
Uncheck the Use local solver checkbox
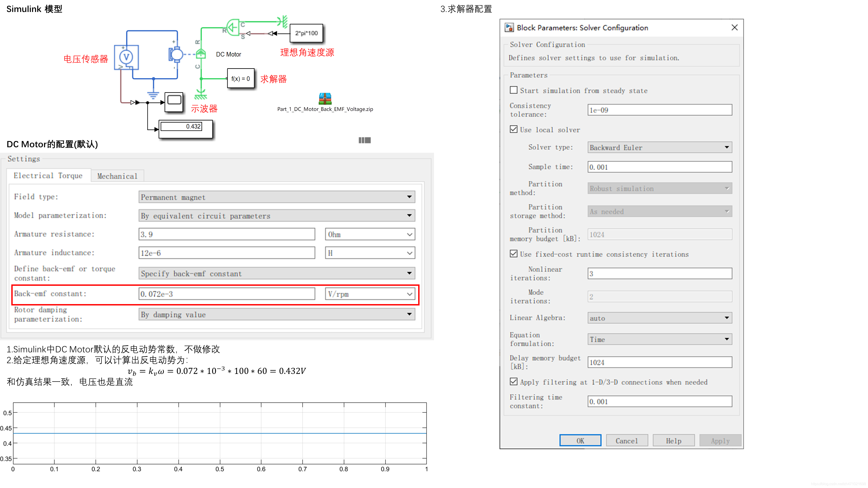click(x=514, y=129)
